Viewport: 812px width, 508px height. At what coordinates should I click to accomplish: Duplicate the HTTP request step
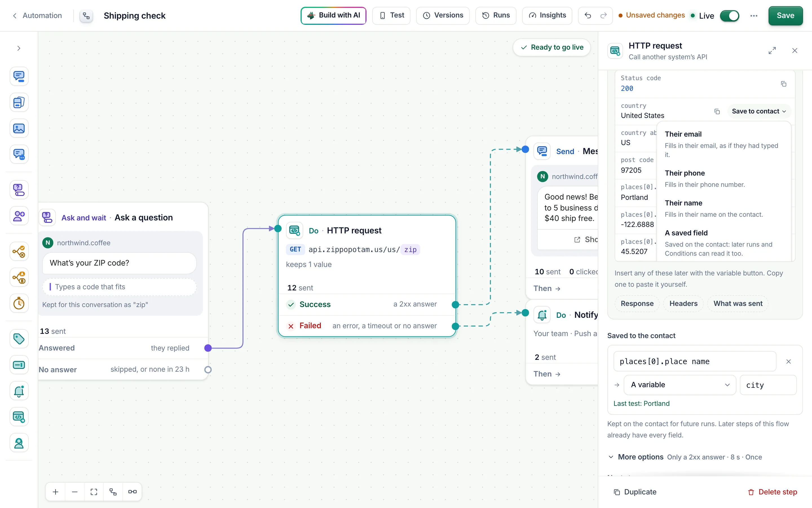(635, 492)
